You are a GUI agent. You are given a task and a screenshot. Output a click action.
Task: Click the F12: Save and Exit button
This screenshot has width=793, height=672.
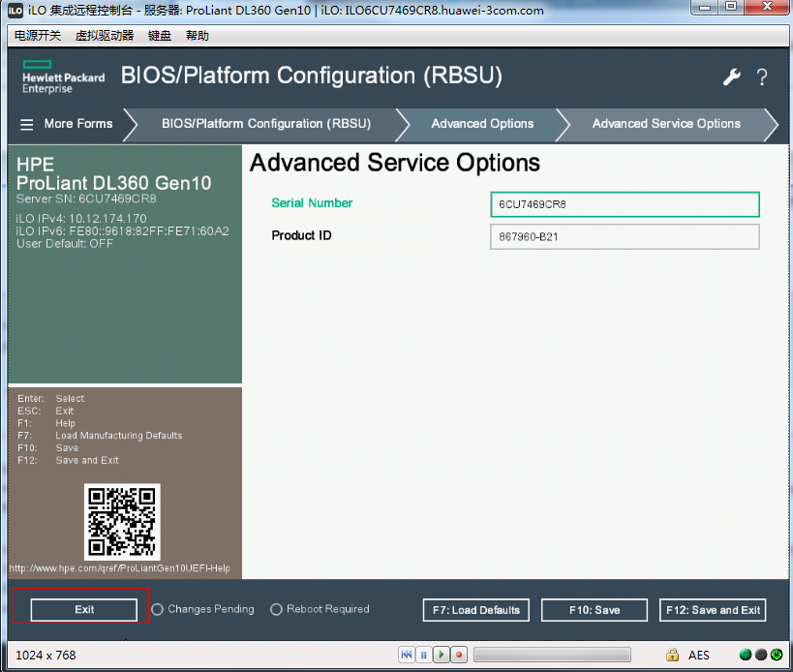tap(713, 610)
